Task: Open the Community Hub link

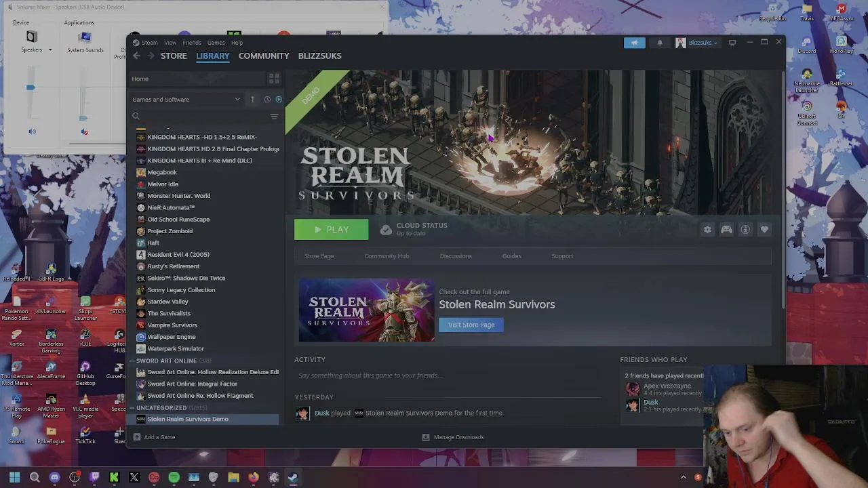Action: click(x=387, y=256)
